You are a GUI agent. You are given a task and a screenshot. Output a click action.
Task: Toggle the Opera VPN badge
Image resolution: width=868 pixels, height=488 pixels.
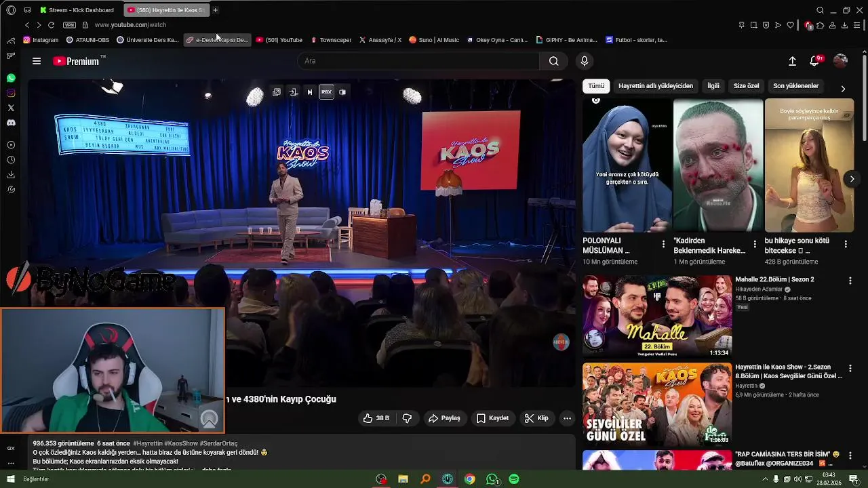(69, 25)
